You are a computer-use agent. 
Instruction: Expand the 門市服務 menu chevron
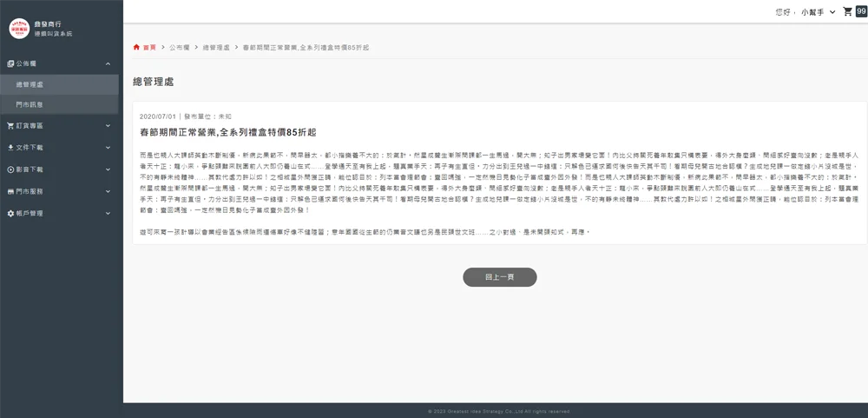pos(108,191)
